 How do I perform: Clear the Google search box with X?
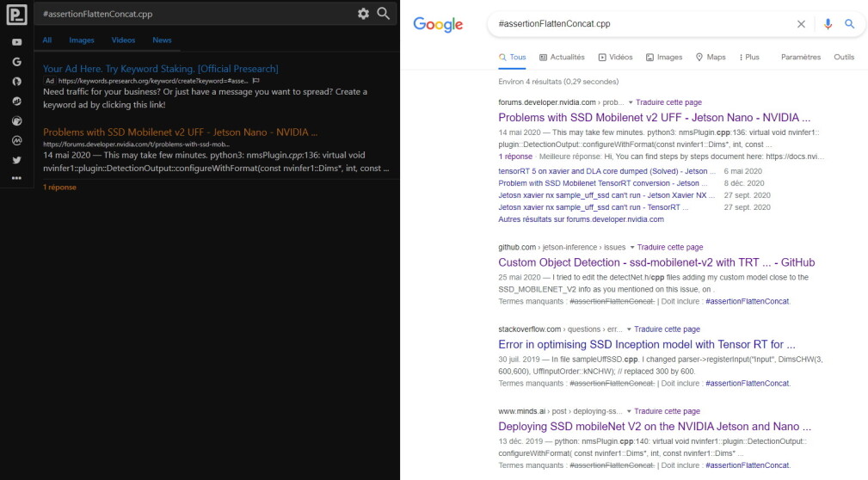coord(801,24)
